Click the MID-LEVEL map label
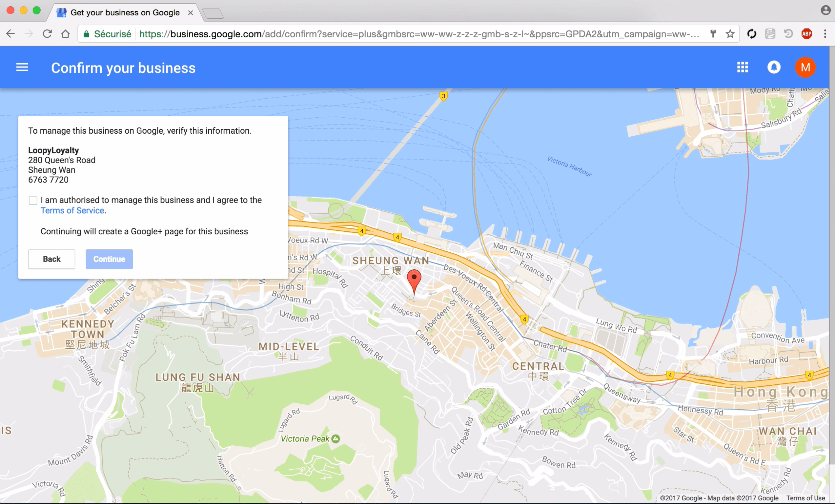This screenshot has height=504, width=835. 289,346
